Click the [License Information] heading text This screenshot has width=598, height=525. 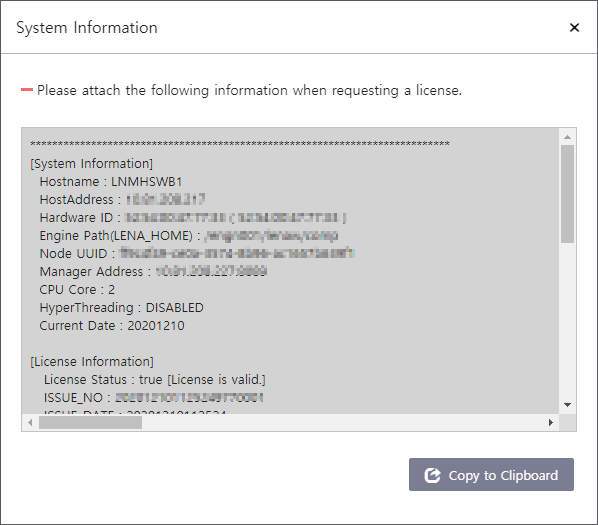(92, 361)
